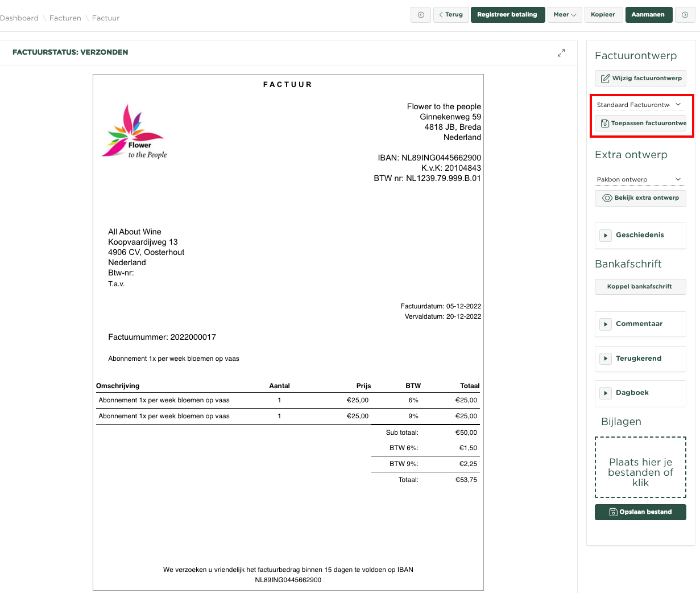The width and height of the screenshot is (700, 593).
Task: Click the Sub totaal amount €50,00
Action: [x=466, y=433]
